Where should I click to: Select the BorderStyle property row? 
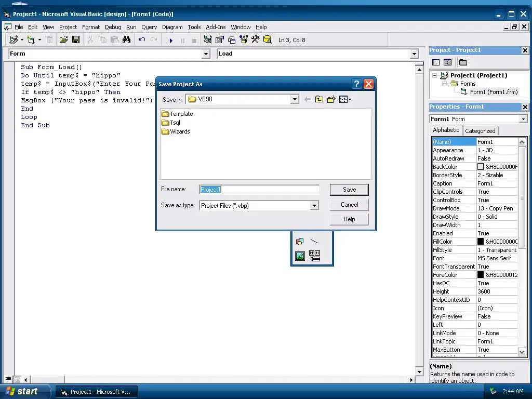click(475, 175)
